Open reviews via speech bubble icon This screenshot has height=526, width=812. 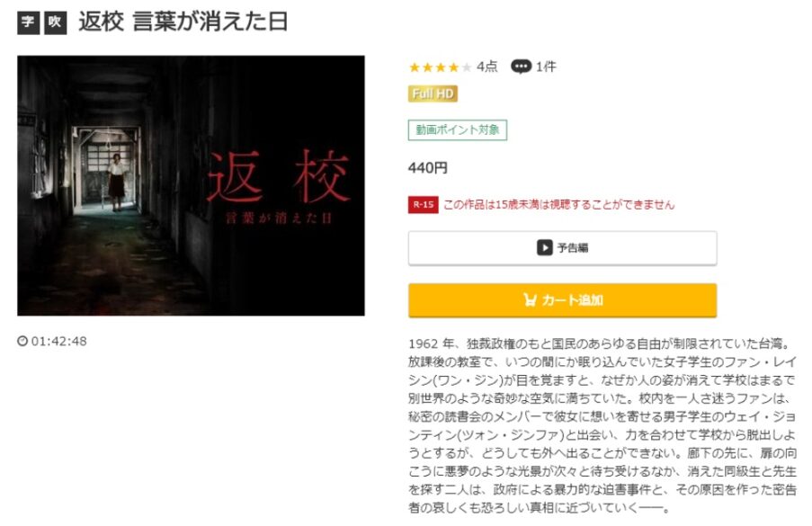click(x=521, y=67)
